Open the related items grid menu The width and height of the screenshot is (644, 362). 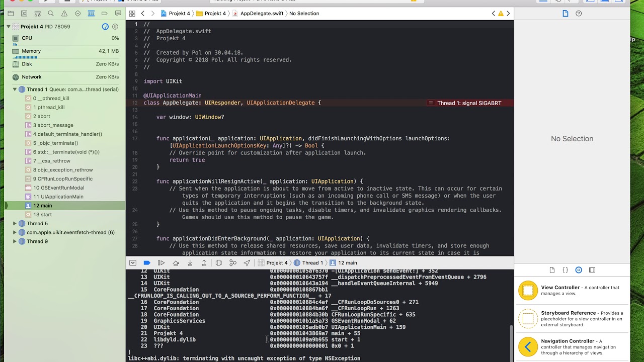click(x=132, y=14)
